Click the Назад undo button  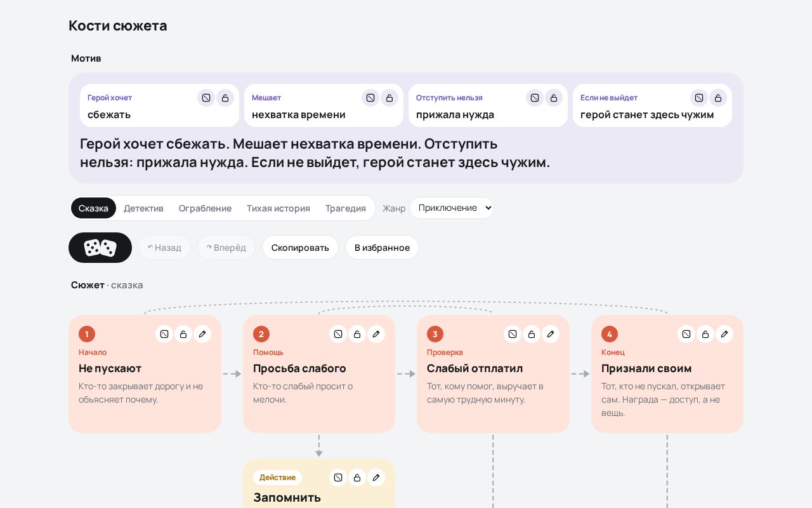[x=164, y=248]
